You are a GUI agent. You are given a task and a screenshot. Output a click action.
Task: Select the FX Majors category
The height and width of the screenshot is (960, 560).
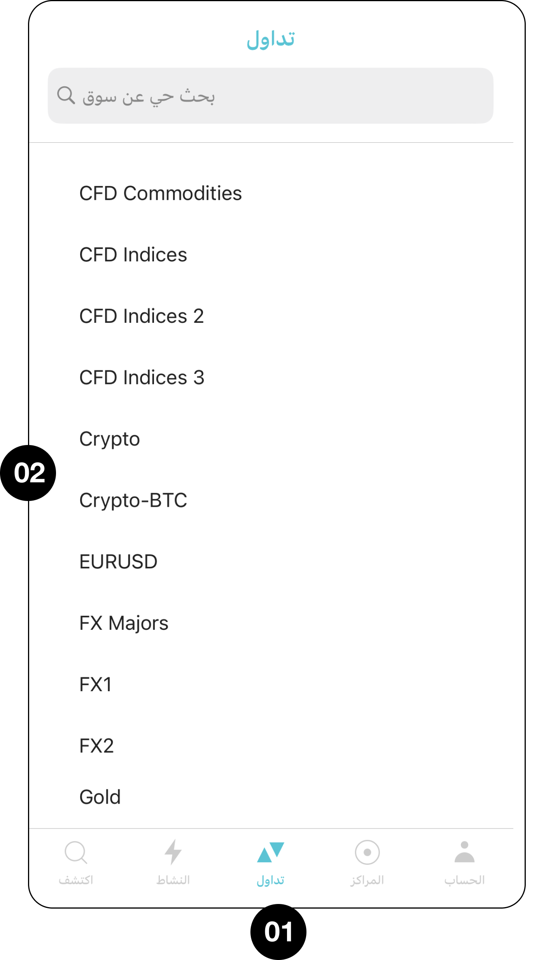pos(124,623)
